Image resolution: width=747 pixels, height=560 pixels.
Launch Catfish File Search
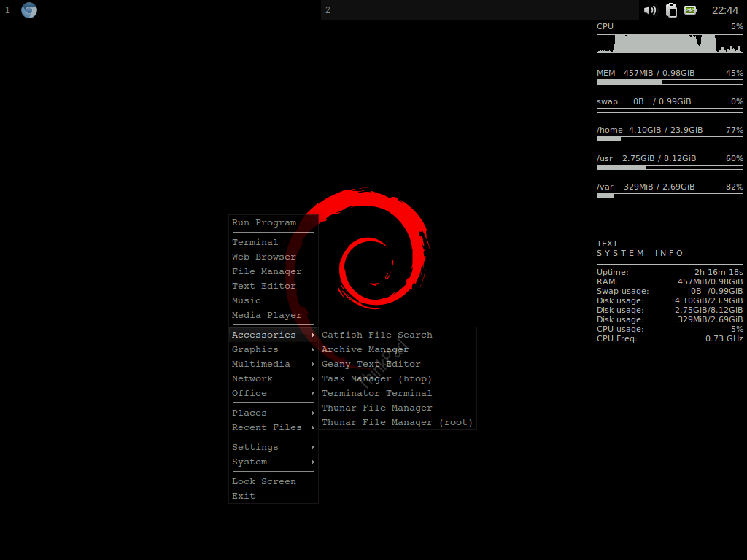398,335
